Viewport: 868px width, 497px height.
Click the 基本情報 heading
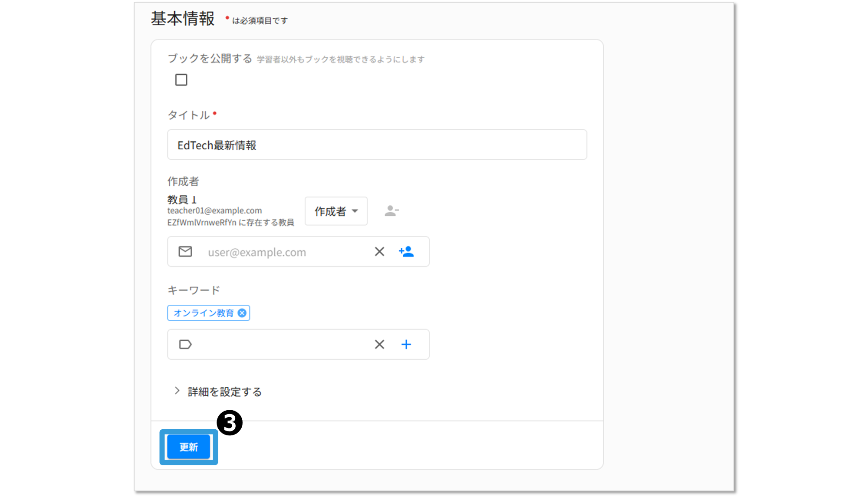point(183,19)
